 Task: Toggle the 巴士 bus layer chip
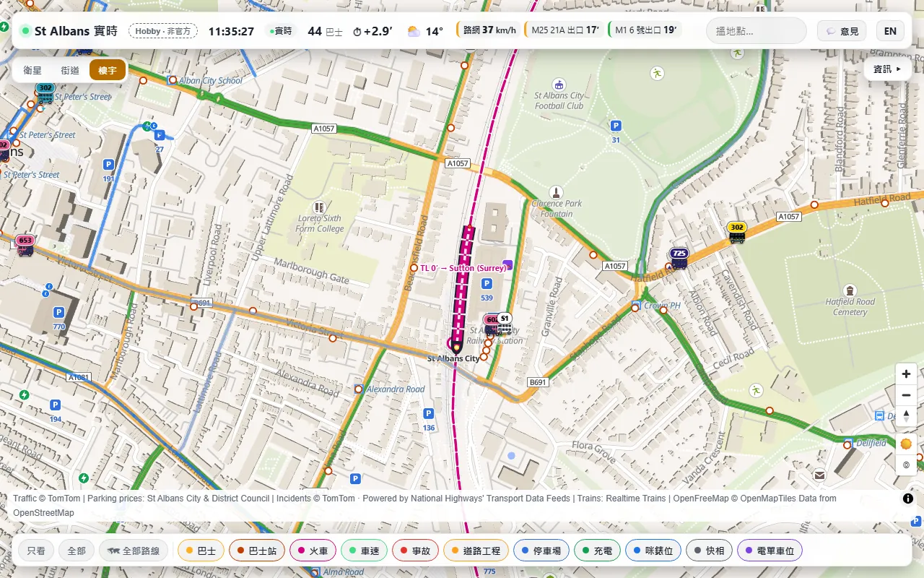click(201, 551)
